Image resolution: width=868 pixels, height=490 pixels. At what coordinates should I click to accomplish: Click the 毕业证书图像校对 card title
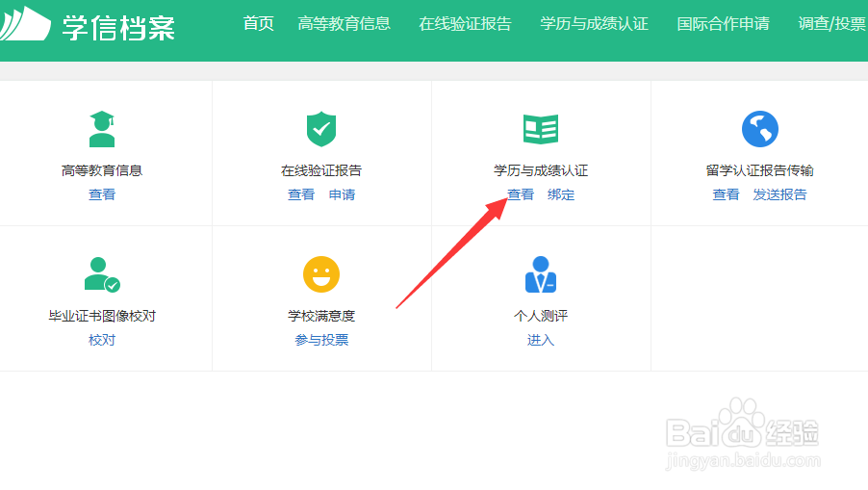tap(102, 316)
